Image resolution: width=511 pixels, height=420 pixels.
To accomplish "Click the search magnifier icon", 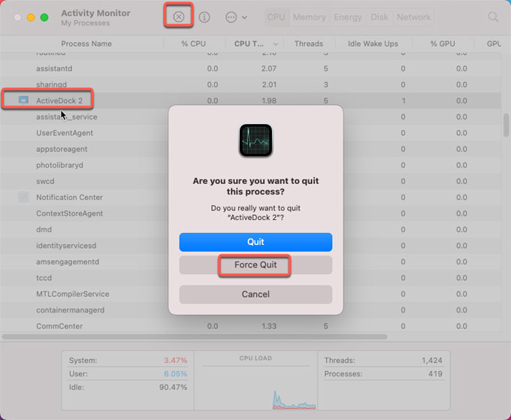I will pyautogui.click(x=493, y=17).
